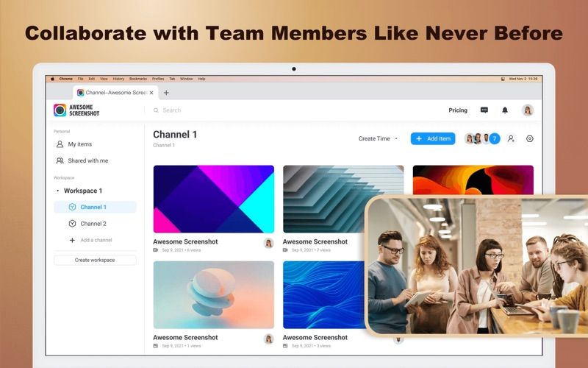
Task: Open the Pricing link
Action: (x=458, y=110)
